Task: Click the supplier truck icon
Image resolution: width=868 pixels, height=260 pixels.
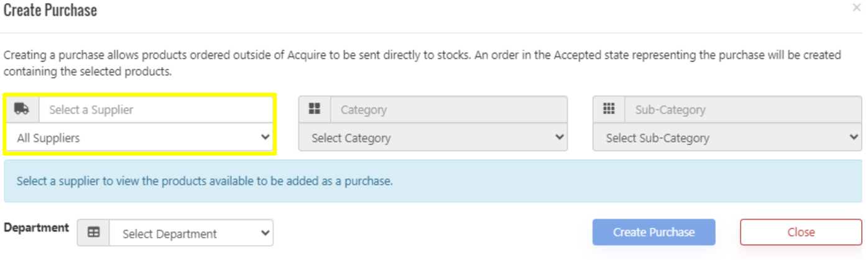Action: [22, 109]
